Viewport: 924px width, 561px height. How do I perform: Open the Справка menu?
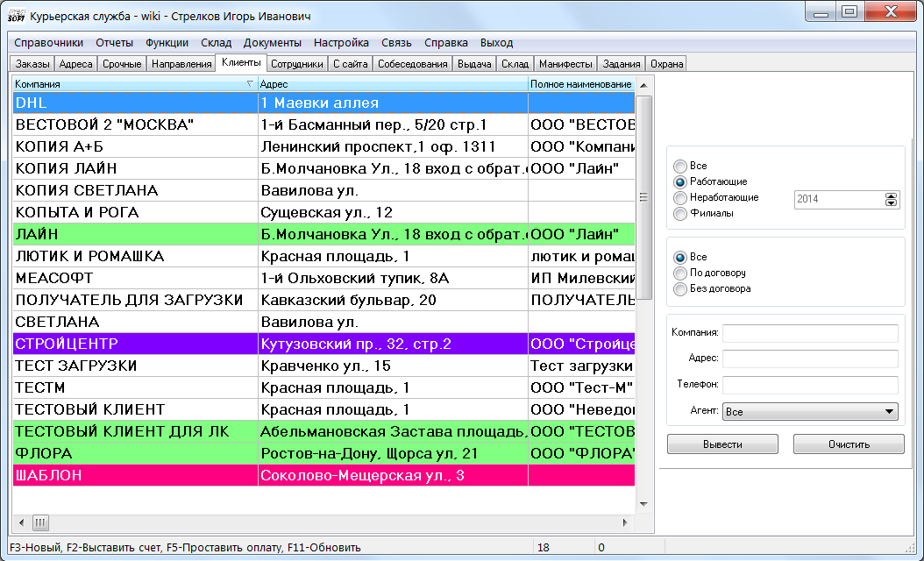[446, 42]
